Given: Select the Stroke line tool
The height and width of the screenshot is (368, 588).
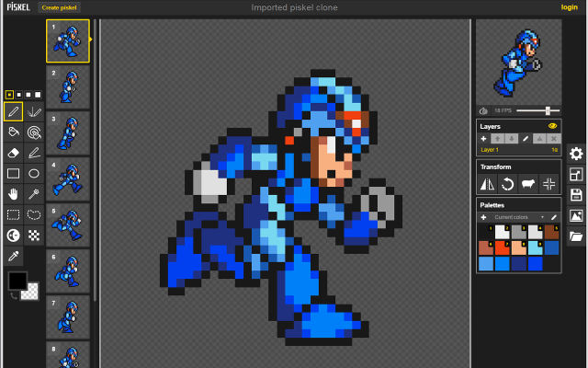Looking at the screenshot, I should (x=34, y=153).
